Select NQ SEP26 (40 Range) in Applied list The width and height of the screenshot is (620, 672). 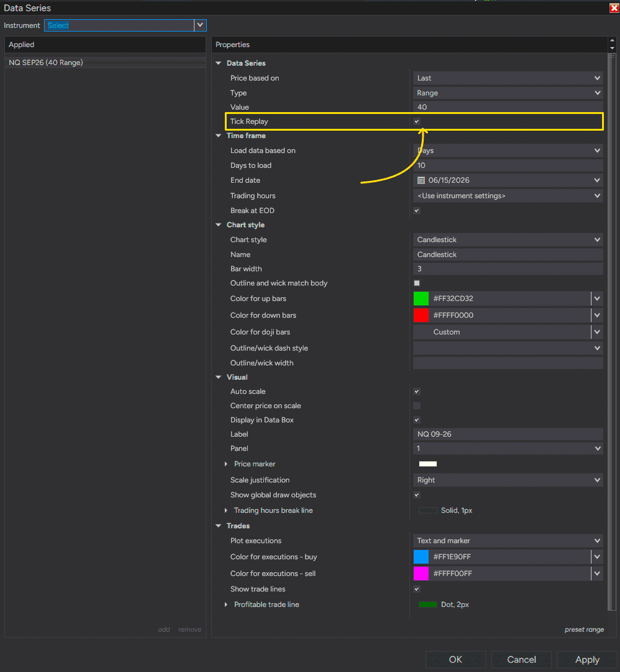click(x=105, y=63)
